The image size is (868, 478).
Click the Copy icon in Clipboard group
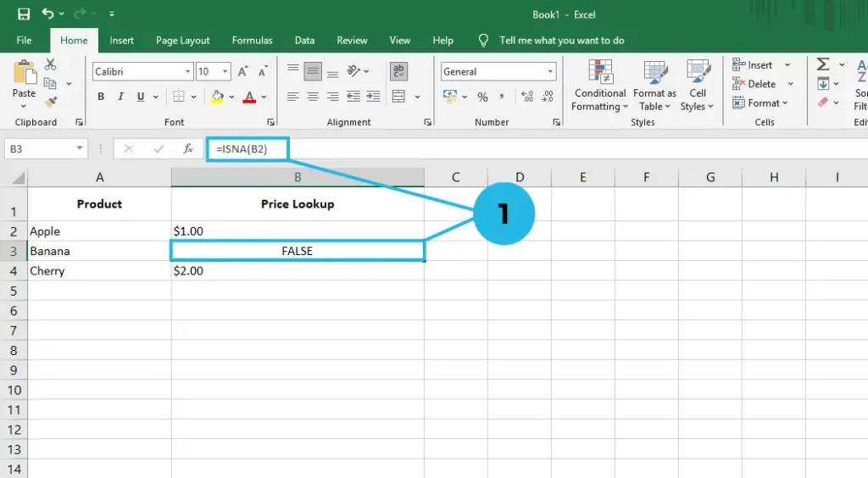50,84
